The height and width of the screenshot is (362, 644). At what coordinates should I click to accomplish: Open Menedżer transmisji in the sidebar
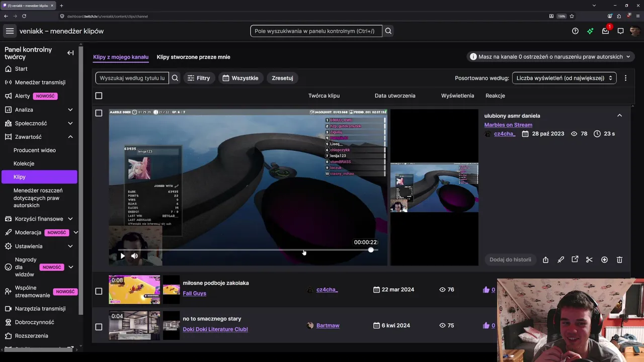(x=39, y=82)
